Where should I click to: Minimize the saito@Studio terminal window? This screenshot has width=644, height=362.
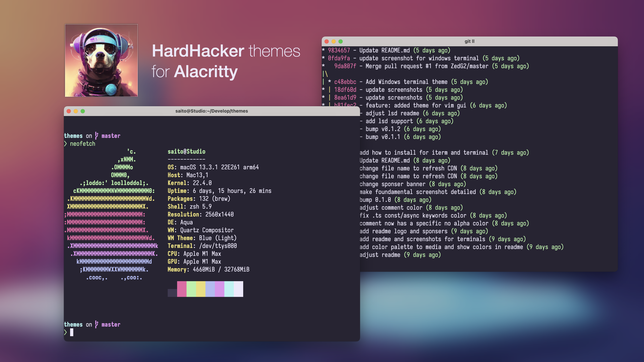[76, 111]
